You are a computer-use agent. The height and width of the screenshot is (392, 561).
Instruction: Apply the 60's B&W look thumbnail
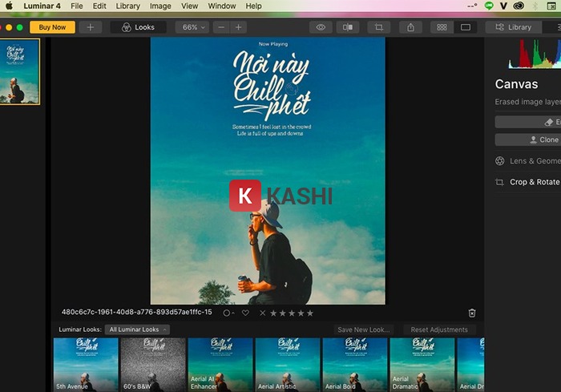[153, 365]
